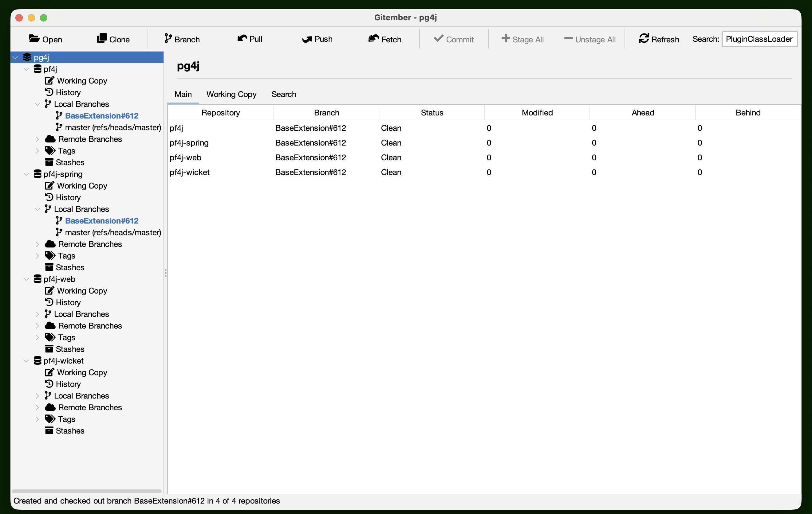Click Remote Branches cloud icon under pf4j-web
Screen dimensions: 812x514
50,326
